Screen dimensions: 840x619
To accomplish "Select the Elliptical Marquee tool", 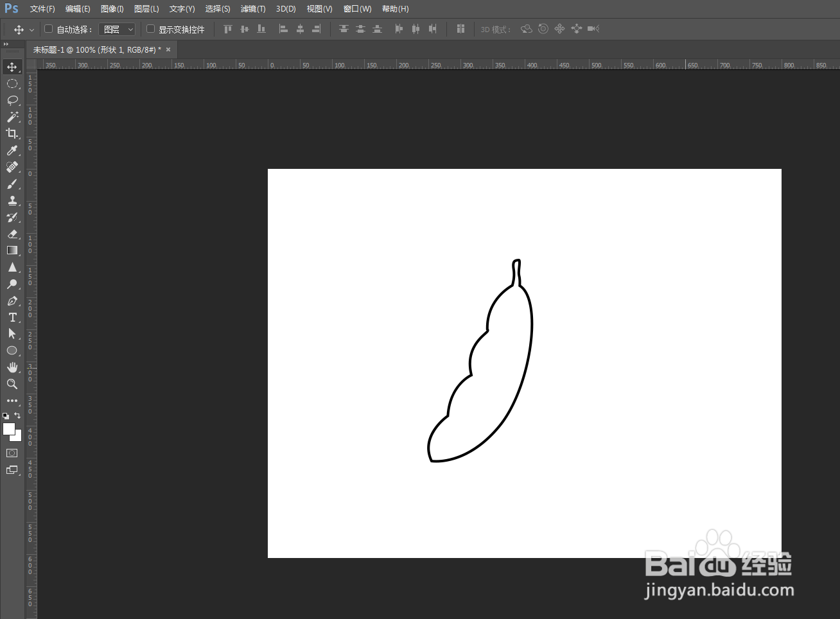I will pyautogui.click(x=12, y=83).
